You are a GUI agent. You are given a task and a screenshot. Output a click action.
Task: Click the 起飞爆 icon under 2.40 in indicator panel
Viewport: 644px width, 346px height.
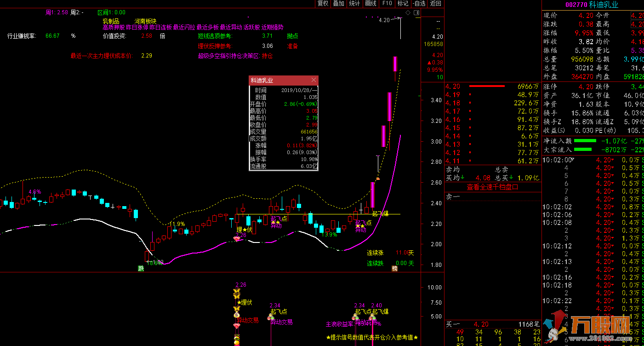click(x=373, y=316)
